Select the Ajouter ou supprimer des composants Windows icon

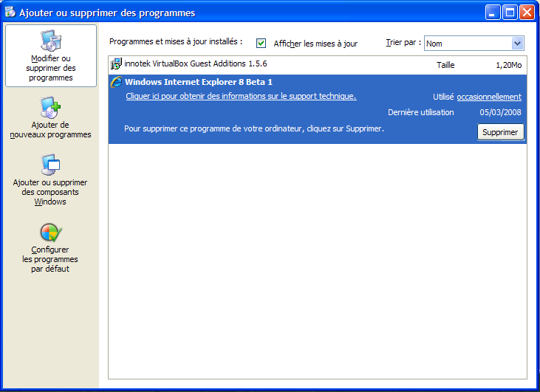tap(50, 165)
